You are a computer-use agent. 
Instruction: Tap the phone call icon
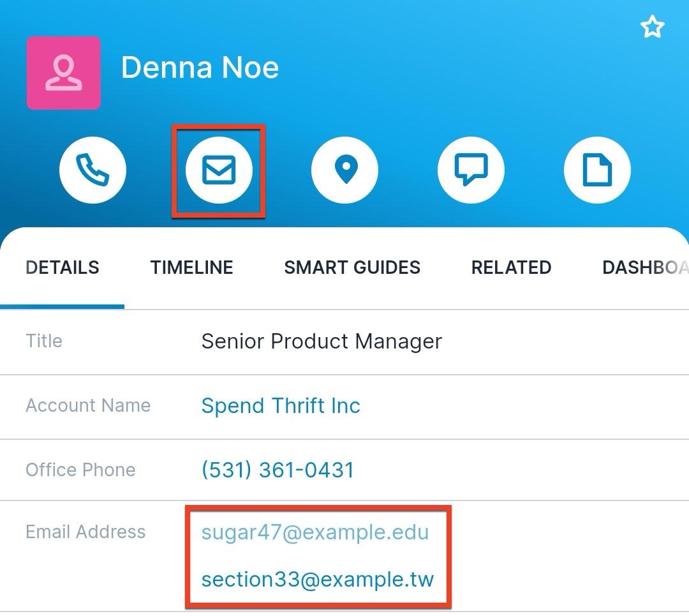[x=93, y=170]
